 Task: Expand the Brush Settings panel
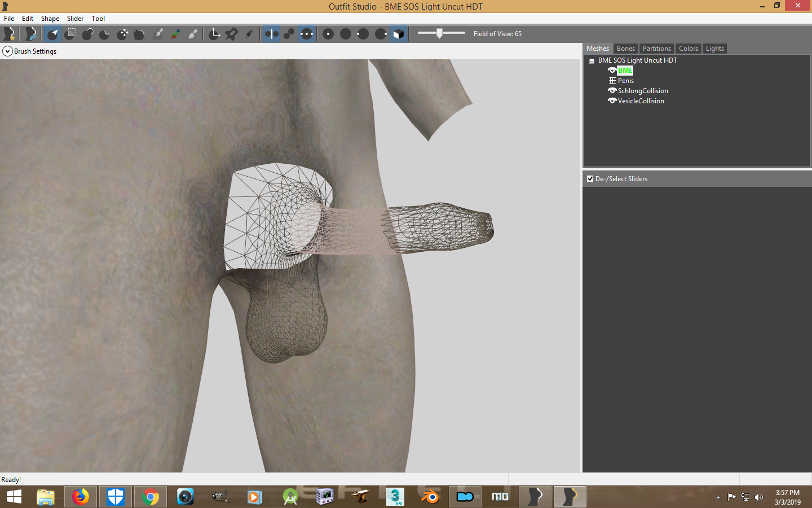(x=7, y=51)
